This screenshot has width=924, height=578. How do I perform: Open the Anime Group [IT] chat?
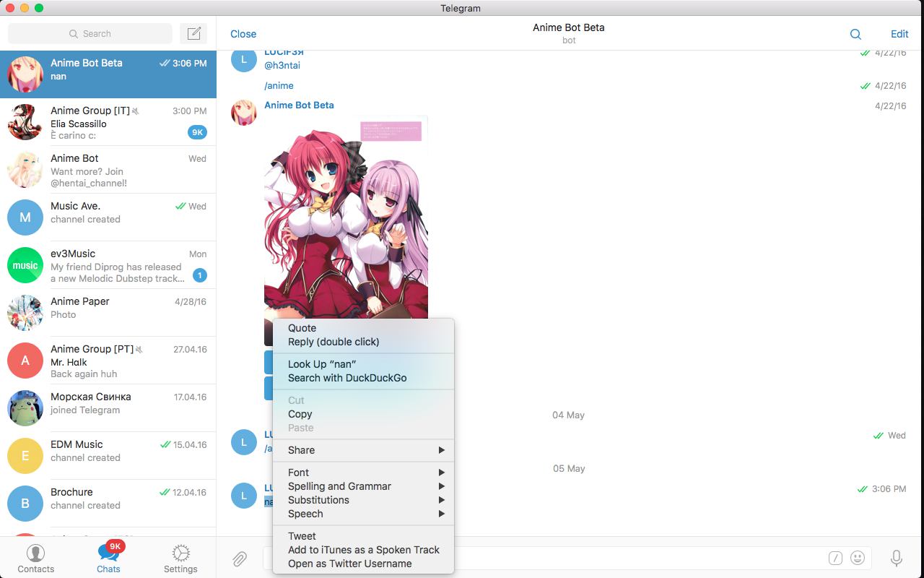pos(108,122)
